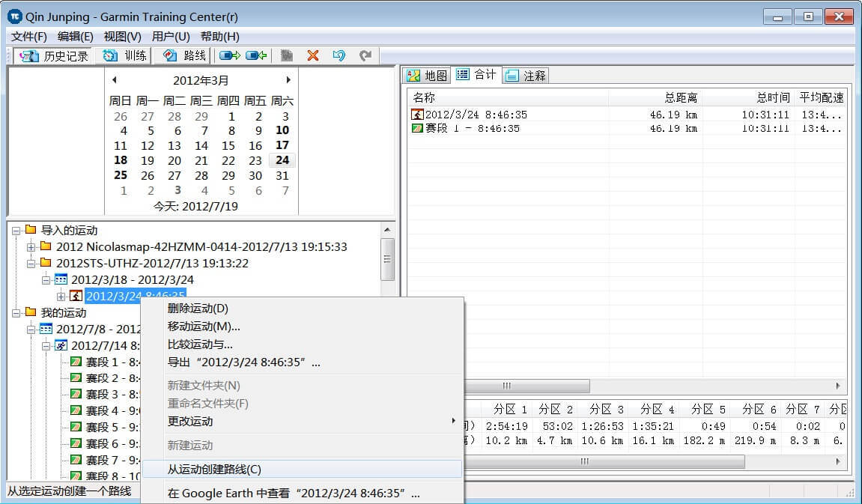This screenshot has width=862, height=504.
Task: Select March 10 in the calendar
Action: pos(282,130)
